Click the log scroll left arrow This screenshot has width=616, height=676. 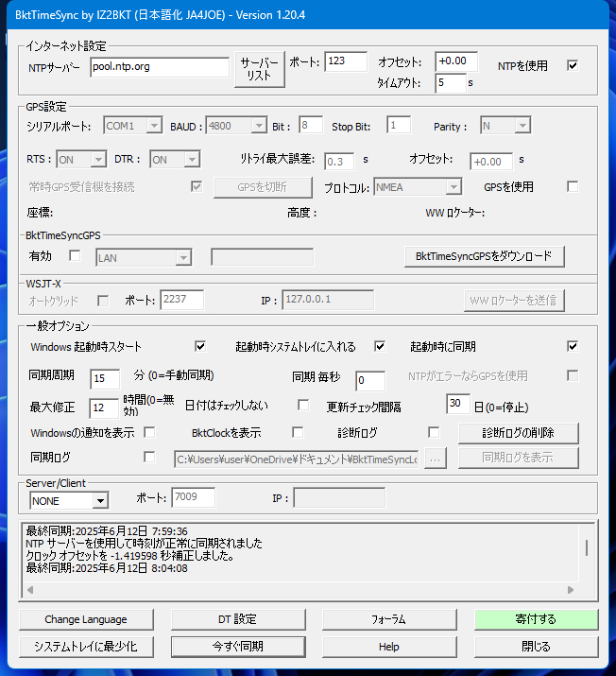pyautogui.click(x=30, y=589)
